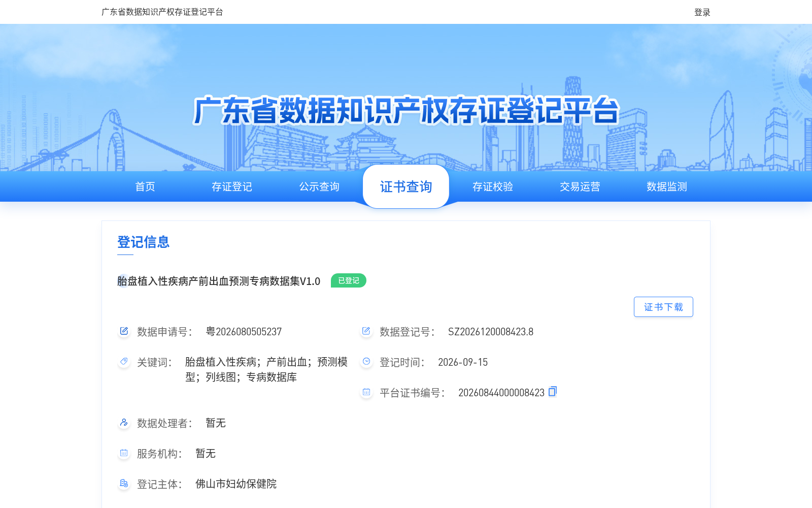Screen dimensions: 812x508
Task: Click the dataset title 胎盘植入性疾病产前出血预测专病数据集V1.0
Action: click(219, 281)
